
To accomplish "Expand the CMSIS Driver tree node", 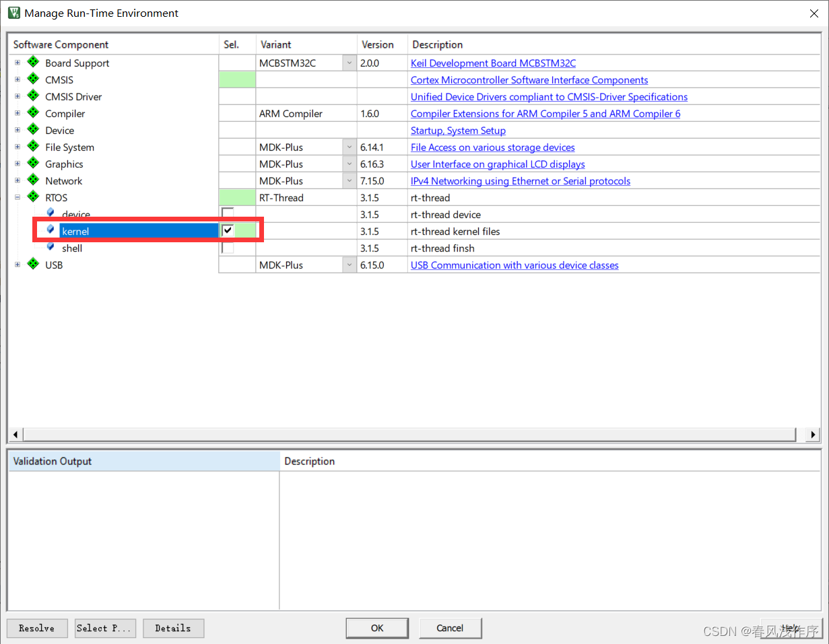I will (x=18, y=96).
